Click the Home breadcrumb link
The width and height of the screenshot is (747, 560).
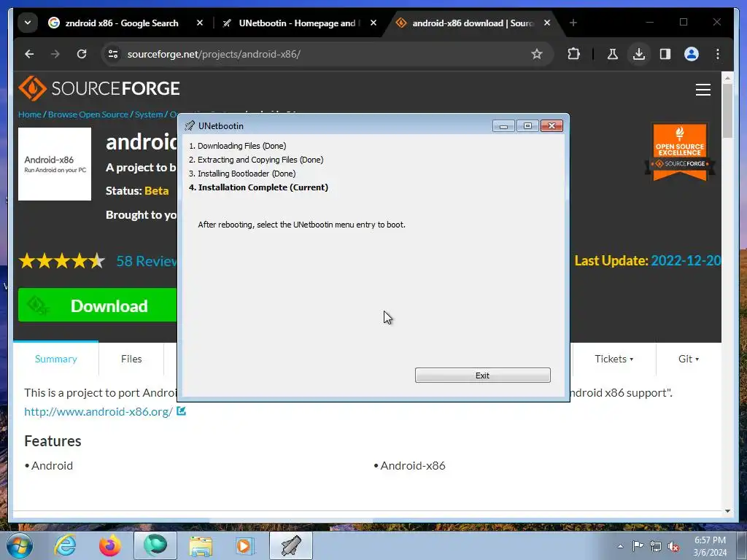tap(29, 114)
